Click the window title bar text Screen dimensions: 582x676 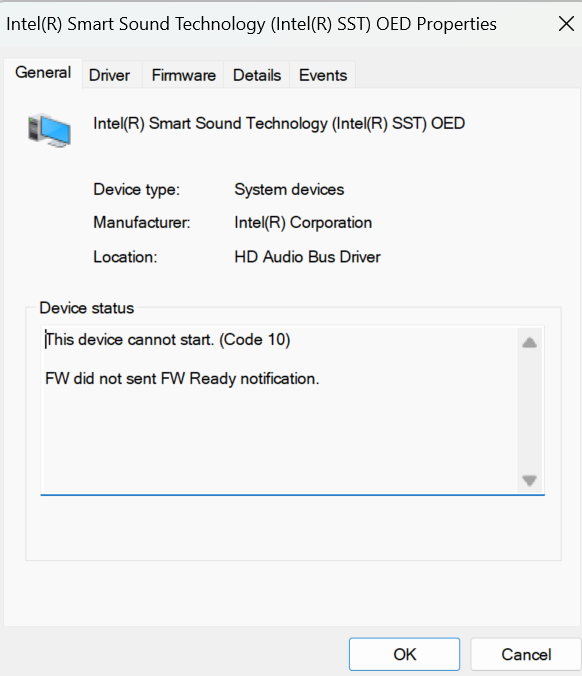(251, 24)
